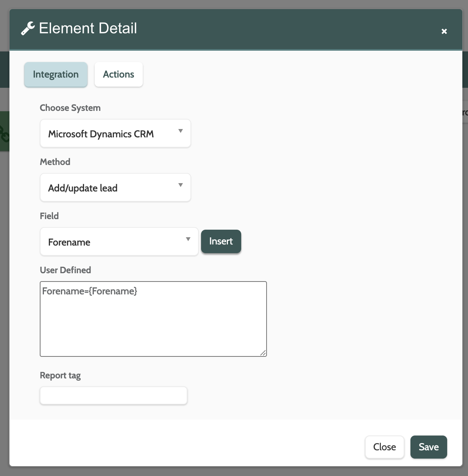The width and height of the screenshot is (468, 476).
Task: Open the Choose System dropdown
Action: 115,134
